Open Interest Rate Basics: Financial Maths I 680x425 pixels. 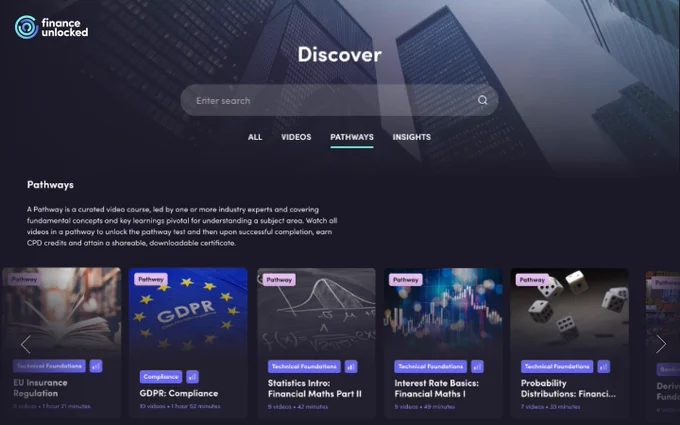click(436, 389)
